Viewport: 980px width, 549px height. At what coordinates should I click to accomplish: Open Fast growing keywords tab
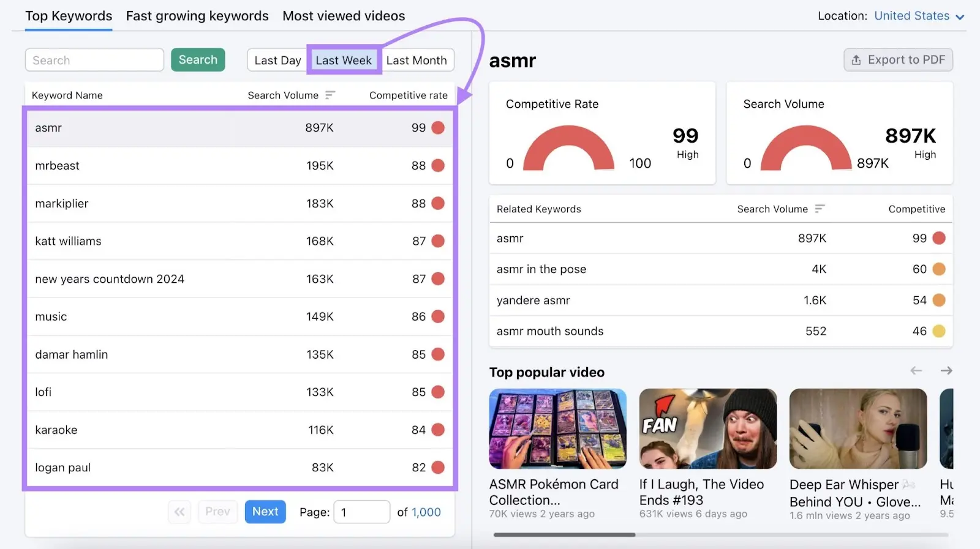point(197,16)
